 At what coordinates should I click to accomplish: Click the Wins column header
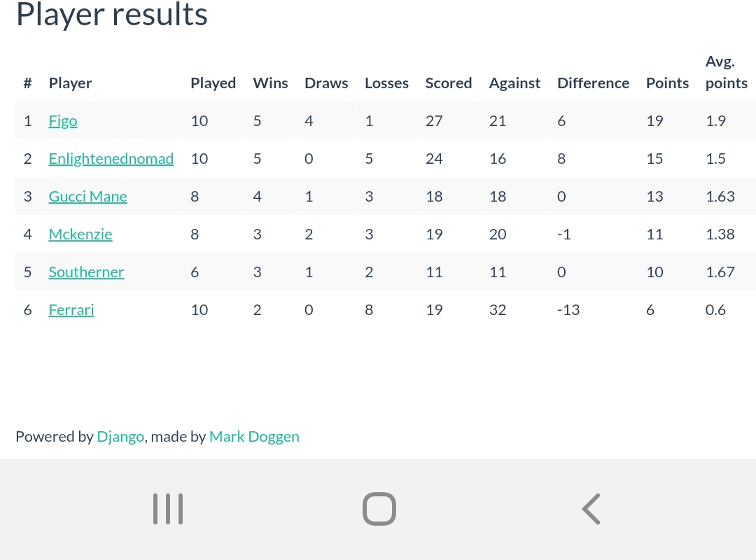coord(270,83)
